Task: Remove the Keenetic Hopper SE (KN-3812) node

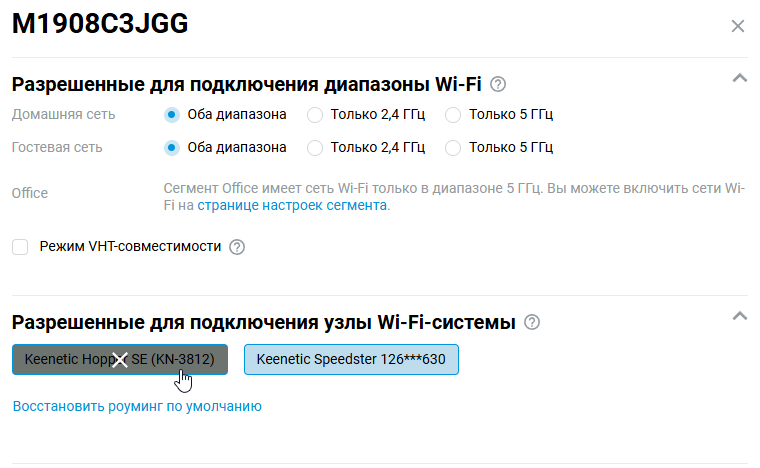Action: click(120, 360)
